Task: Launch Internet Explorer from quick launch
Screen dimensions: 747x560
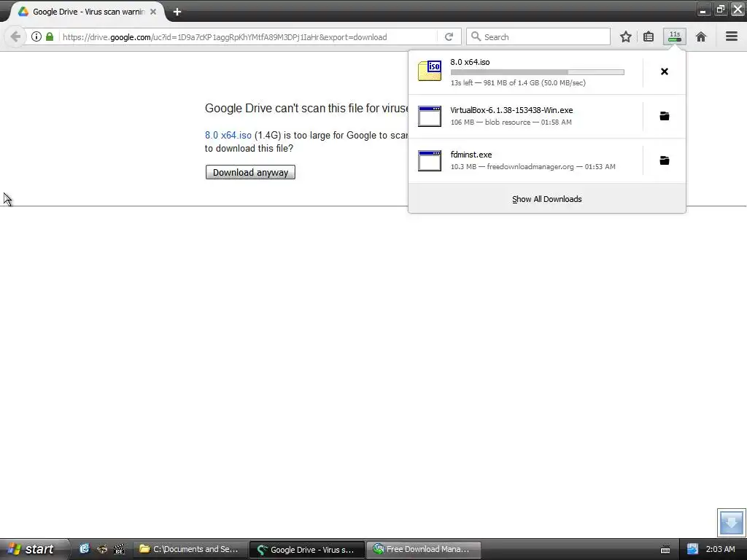Action: tap(85, 549)
